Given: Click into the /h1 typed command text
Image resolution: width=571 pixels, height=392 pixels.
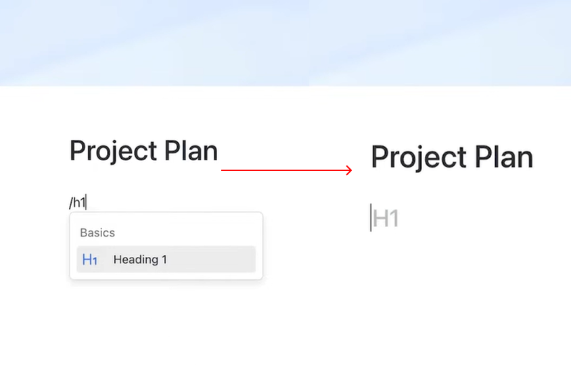Looking at the screenshot, I should 78,202.
